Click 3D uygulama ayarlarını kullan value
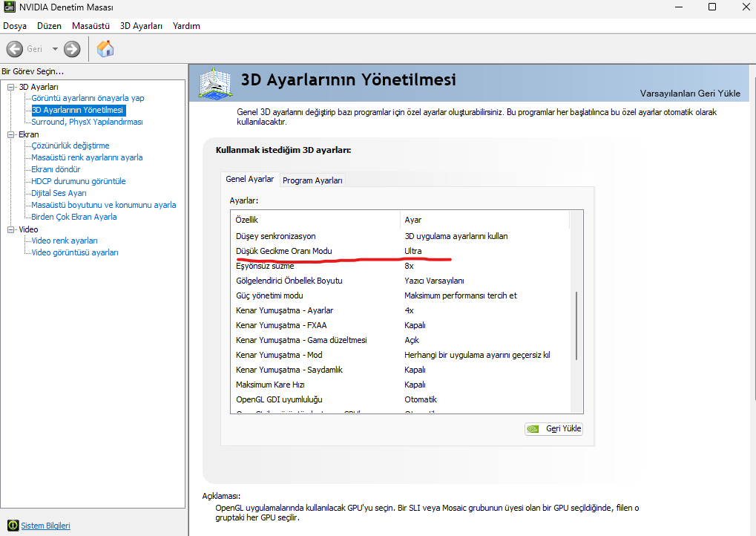This screenshot has height=536, width=756. tap(456, 236)
